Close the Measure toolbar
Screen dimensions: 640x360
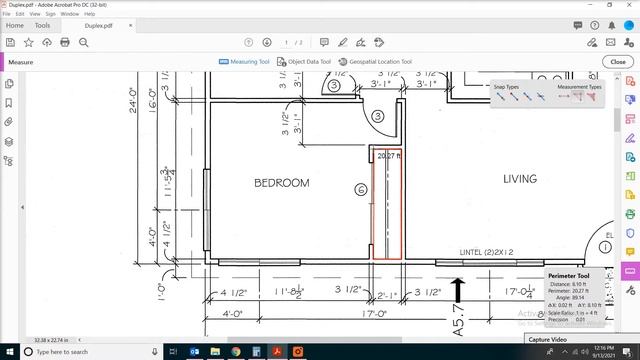[x=618, y=62]
